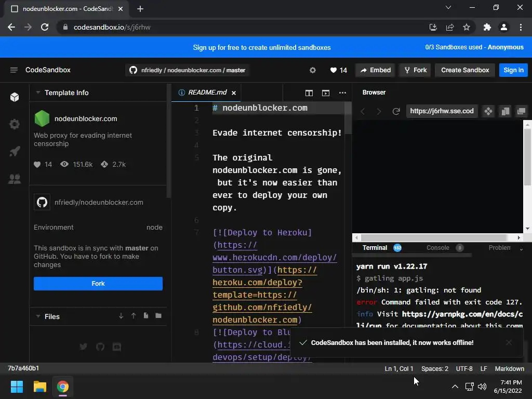Refresh the preview browser
This screenshot has width=532, height=399.
click(396, 111)
